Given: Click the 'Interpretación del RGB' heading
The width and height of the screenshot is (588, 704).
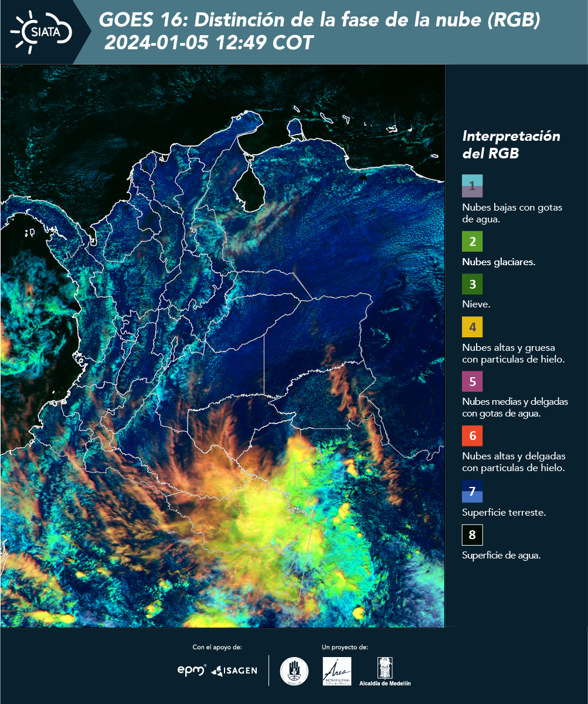Looking at the screenshot, I should [x=511, y=145].
